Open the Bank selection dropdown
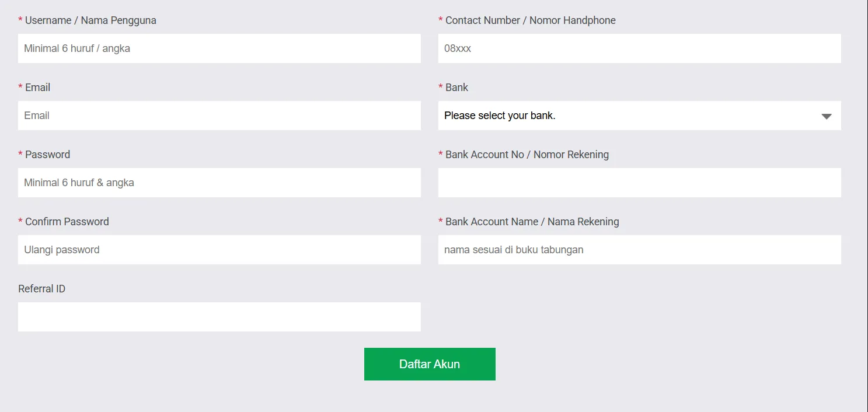The width and height of the screenshot is (868, 412). click(639, 116)
